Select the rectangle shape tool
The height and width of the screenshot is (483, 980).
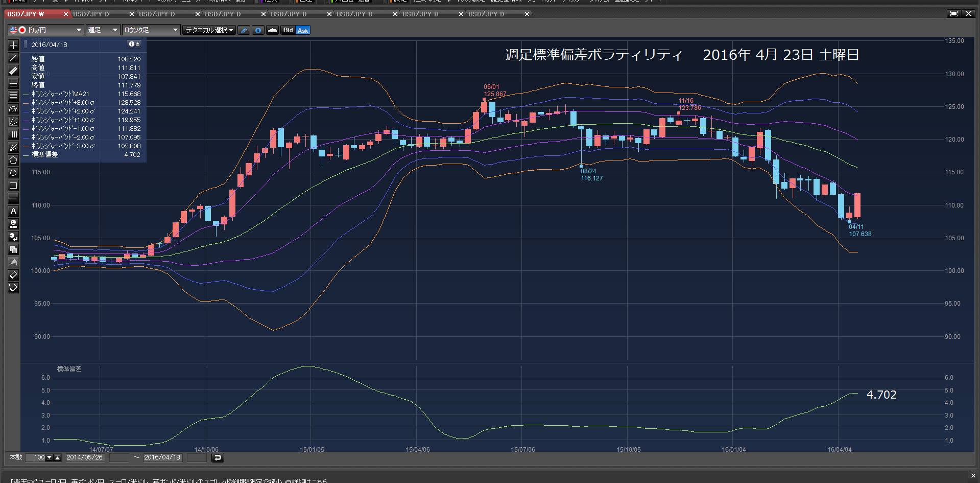[13, 186]
